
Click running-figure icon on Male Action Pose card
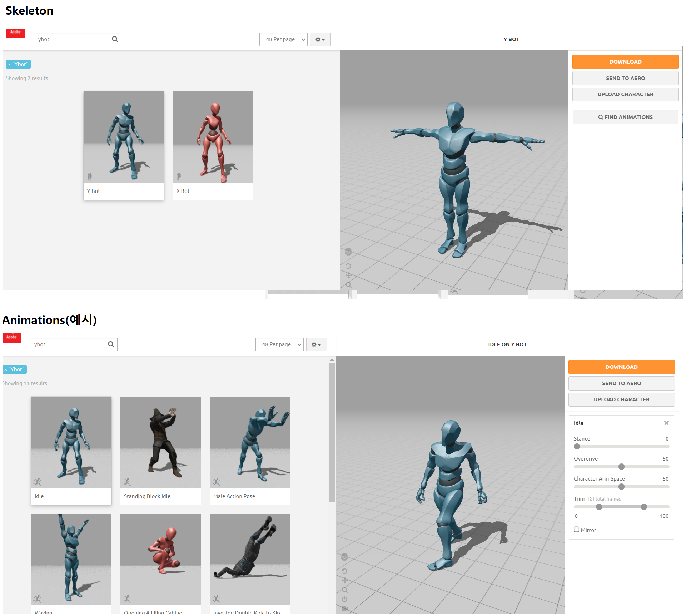click(216, 482)
